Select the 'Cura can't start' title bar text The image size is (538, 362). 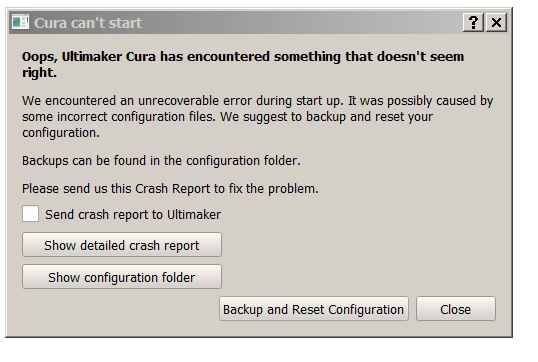[88, 23]
